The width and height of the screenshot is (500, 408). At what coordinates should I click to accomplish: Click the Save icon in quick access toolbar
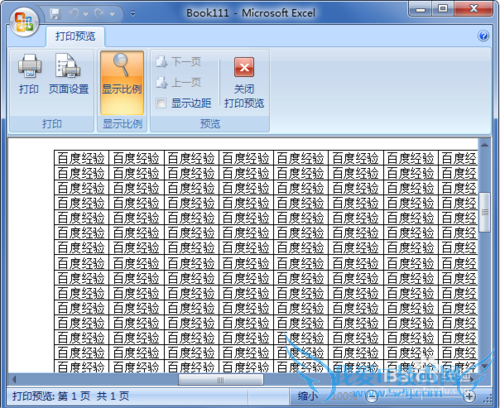tap(55, 14)
